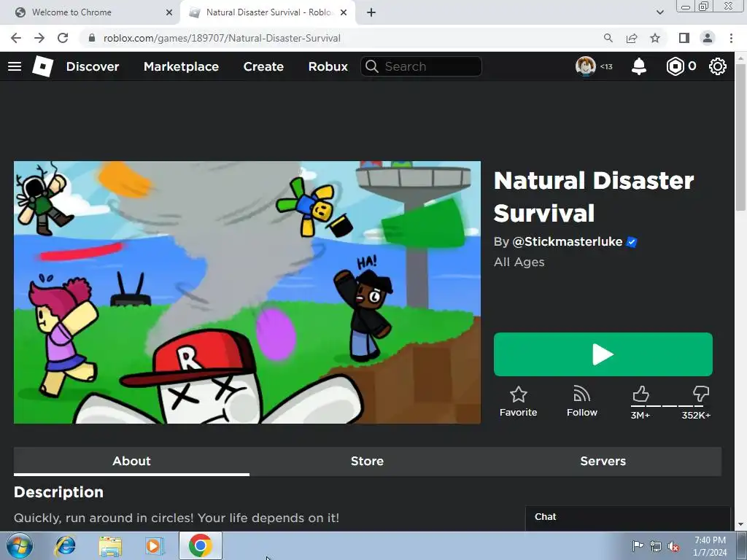Open the Robux page
Image resolution: width=747 pixels, height=560 pixels.
328,66
